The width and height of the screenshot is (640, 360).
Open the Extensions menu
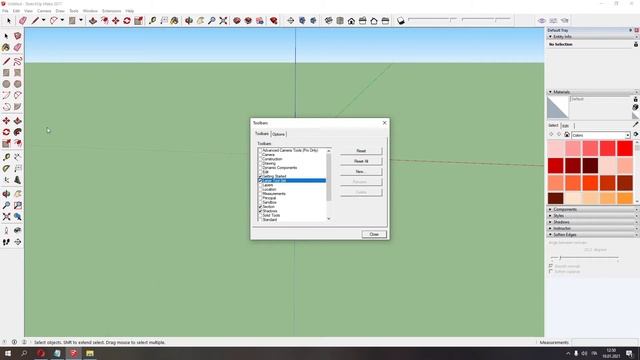pos(111,11)
